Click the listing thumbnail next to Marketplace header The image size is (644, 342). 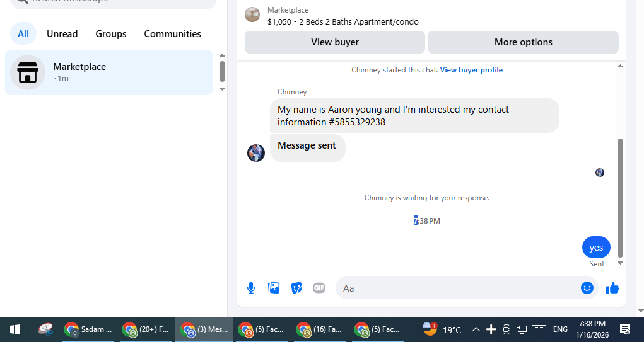click(x=252, y=14)
